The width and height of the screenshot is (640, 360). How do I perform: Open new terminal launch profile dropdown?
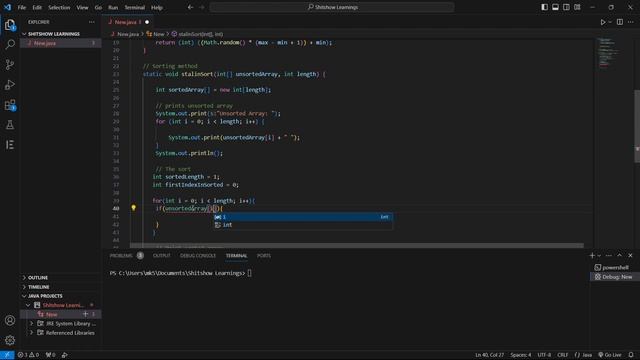tap(599, 256)
